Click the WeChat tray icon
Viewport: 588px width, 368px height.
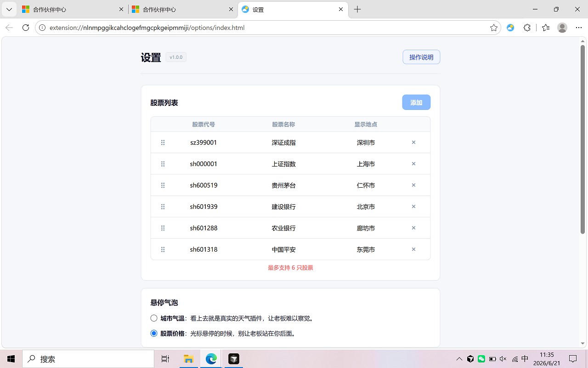[481, 359]
